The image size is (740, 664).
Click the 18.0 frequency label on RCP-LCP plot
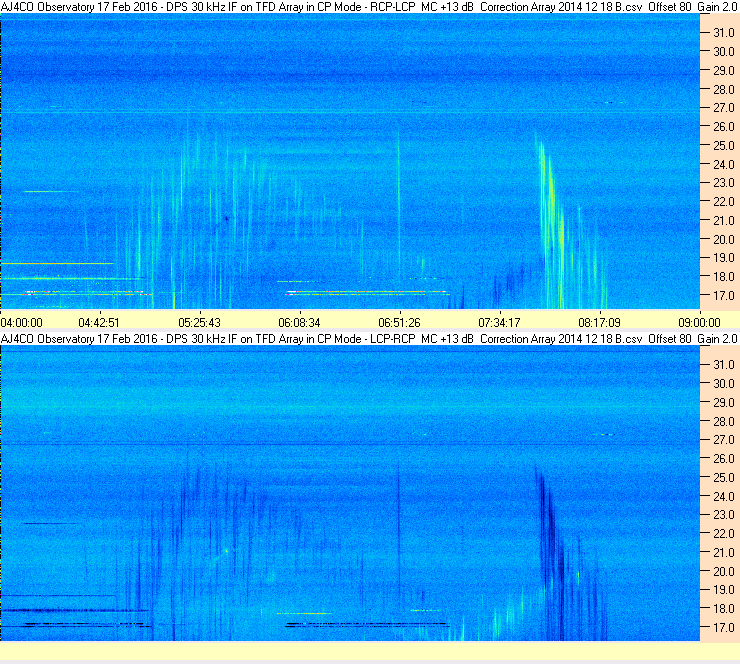[x=724, y=277]
